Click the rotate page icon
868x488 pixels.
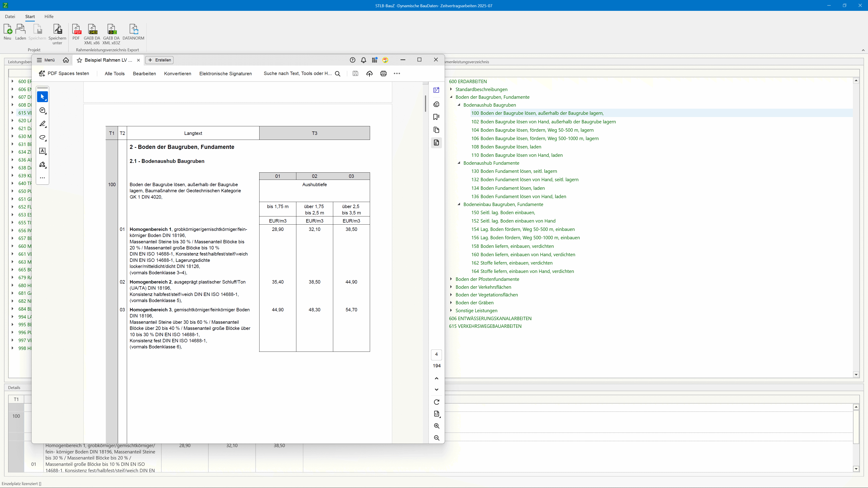point(437,402)
